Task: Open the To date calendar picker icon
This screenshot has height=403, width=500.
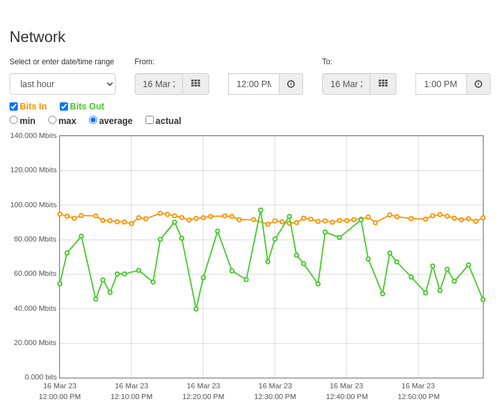Action: coord(383,84)
